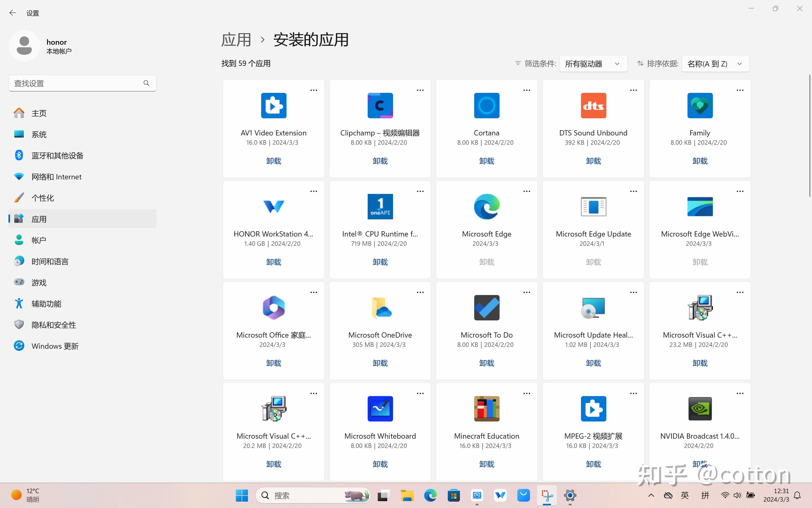Go to 主页 in the sidebar

(x=82, y=113)
